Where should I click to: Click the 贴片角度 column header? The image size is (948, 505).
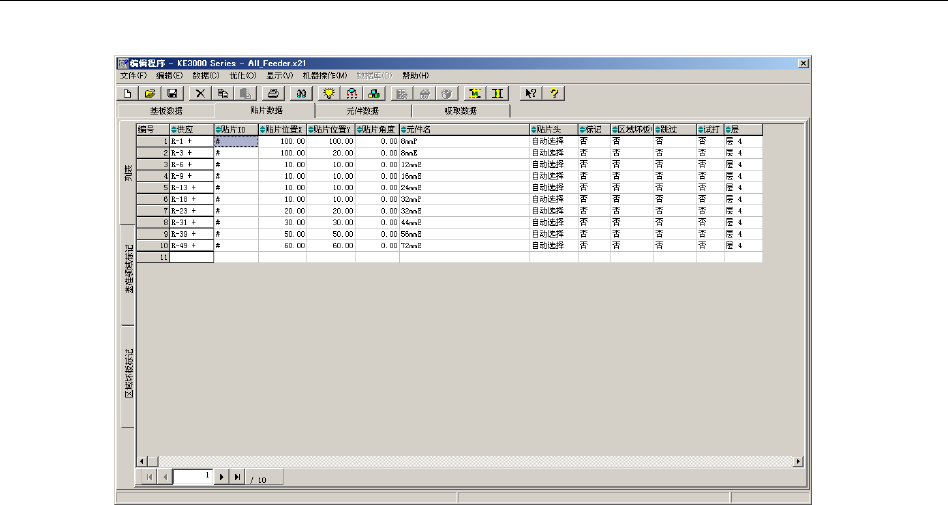377,130
